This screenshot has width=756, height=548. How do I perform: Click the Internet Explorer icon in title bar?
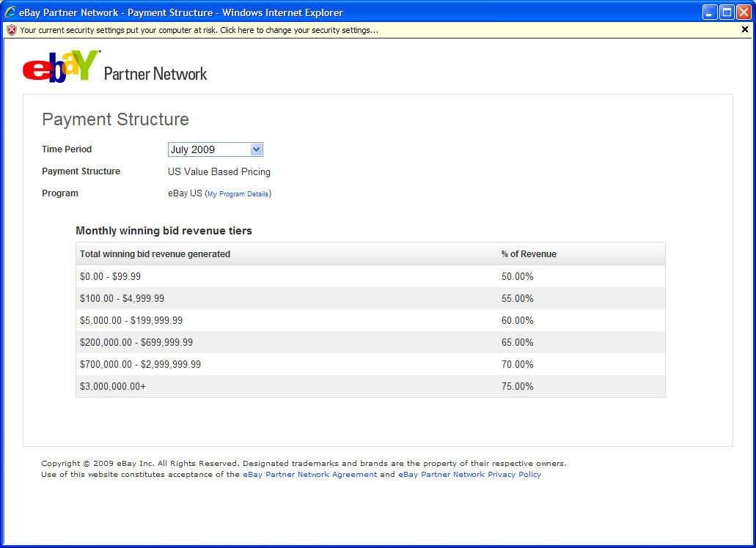click(x=10, y=12)
